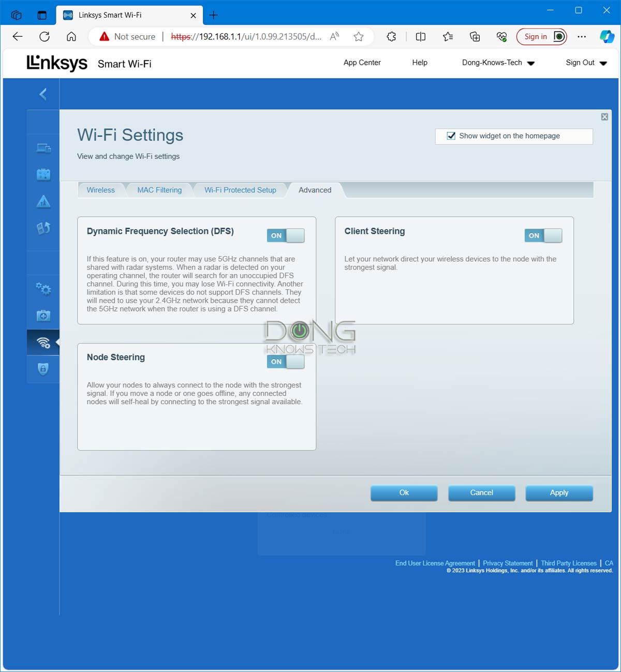Open the Sign Out dropdown arrow
The height and width of the screenshot is (672, 621).
[603, 63]
